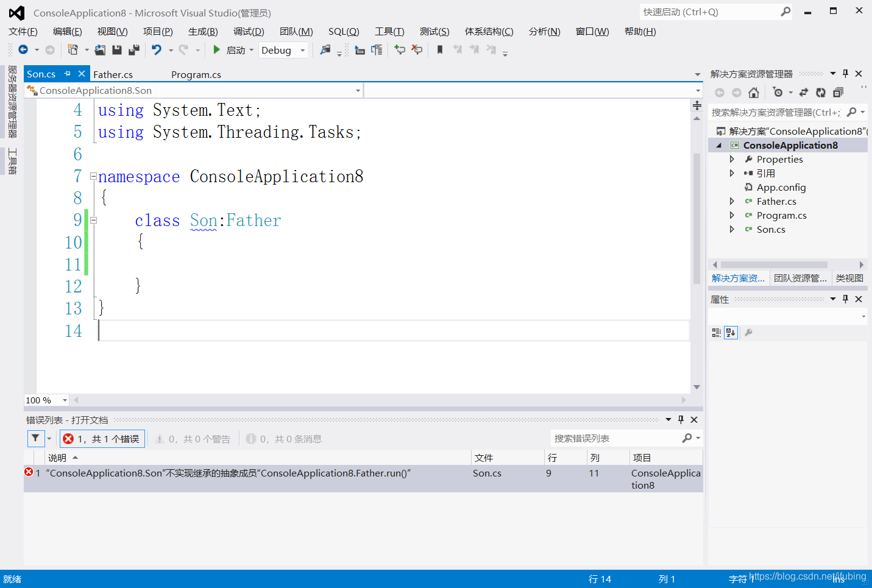Save current file with single floppy icon
This screenshot has height=588, width=872.
pos(117,50)
